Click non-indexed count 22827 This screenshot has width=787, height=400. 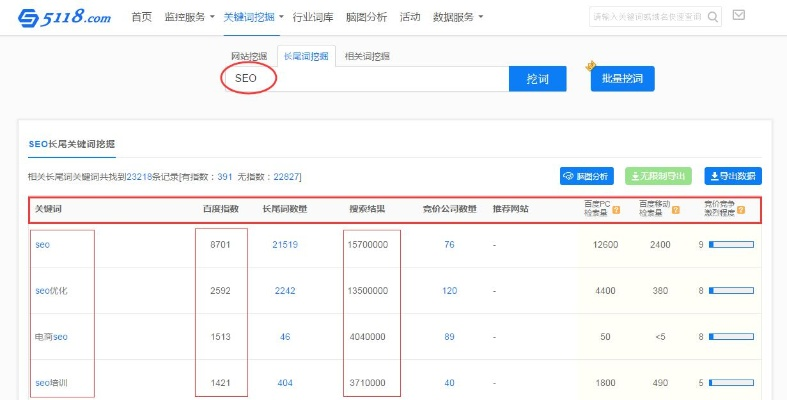(x=286, y=177)
